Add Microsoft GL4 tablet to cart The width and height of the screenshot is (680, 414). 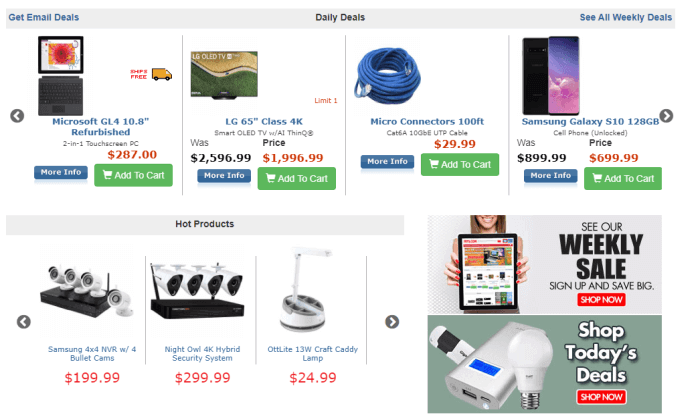134,175
